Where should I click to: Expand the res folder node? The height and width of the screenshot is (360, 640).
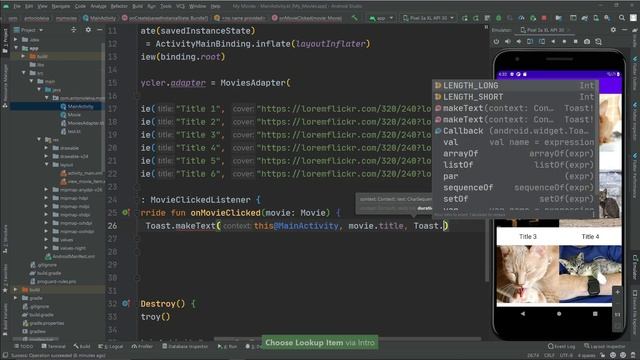point(39,140)
